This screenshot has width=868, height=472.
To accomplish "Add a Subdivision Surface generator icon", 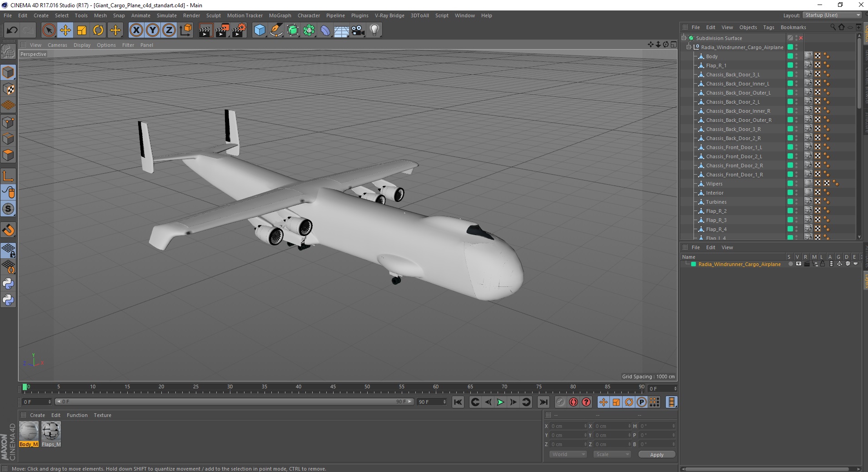I will point(293,30).
